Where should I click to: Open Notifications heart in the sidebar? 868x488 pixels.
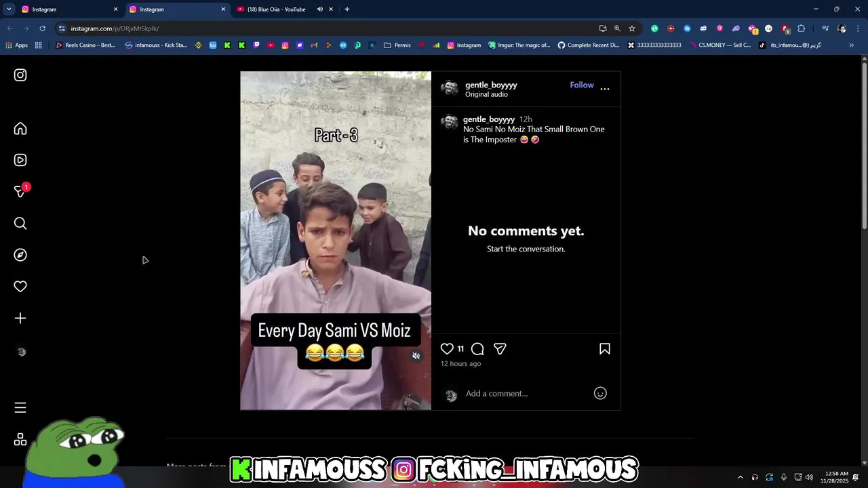click(20, 287)
